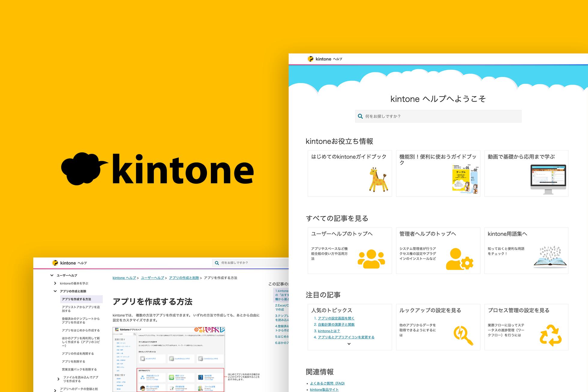The image size is (588, 392).
Task: Expand the popular topics list chevron
Action: (349, 344)
